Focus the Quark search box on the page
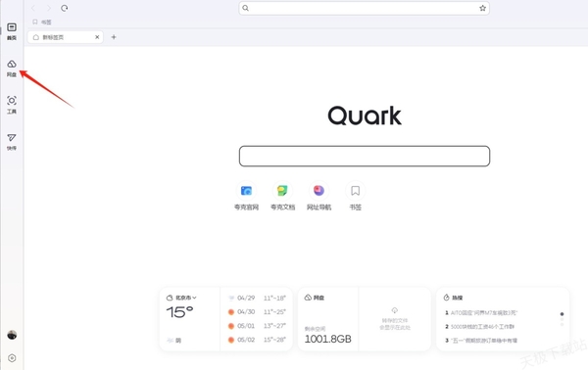This screenshot has width=588, height=370. point(365,156)
